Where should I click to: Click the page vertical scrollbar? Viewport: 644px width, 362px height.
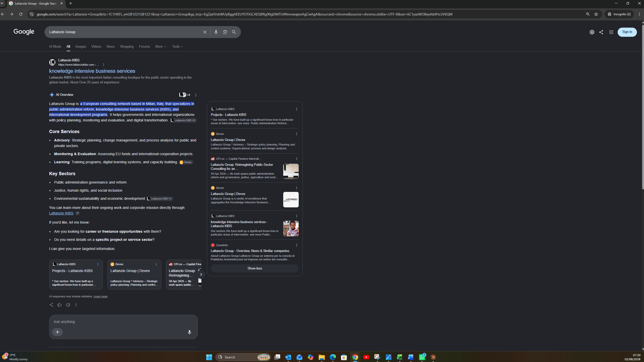coord(642,106)
